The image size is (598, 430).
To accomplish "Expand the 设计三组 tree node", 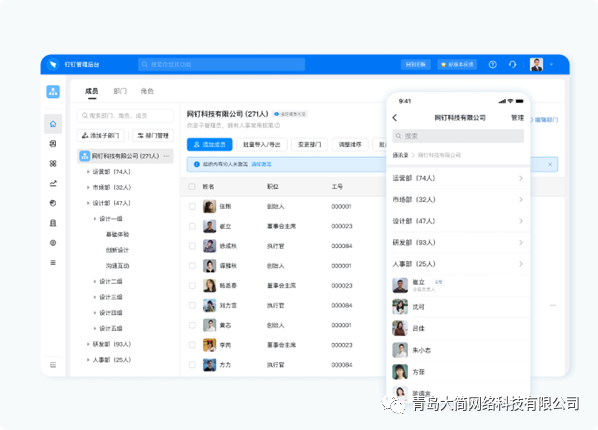I will [95, 297].
